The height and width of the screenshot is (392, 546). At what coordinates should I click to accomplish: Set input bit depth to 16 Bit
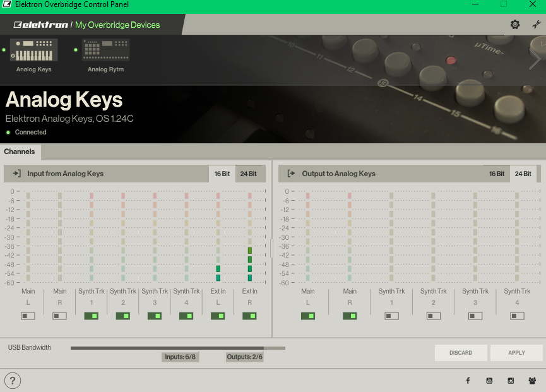222,174
